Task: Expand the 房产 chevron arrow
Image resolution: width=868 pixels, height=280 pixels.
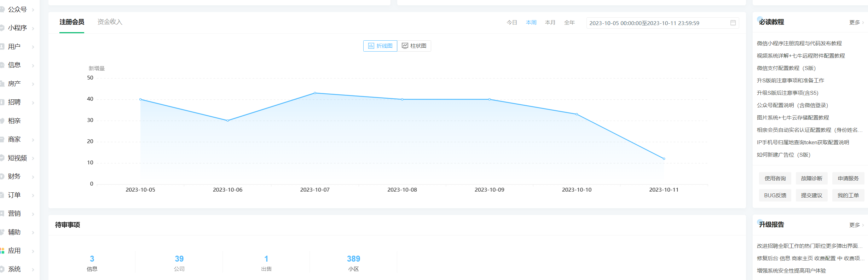Action: click(x=33, y=84)
